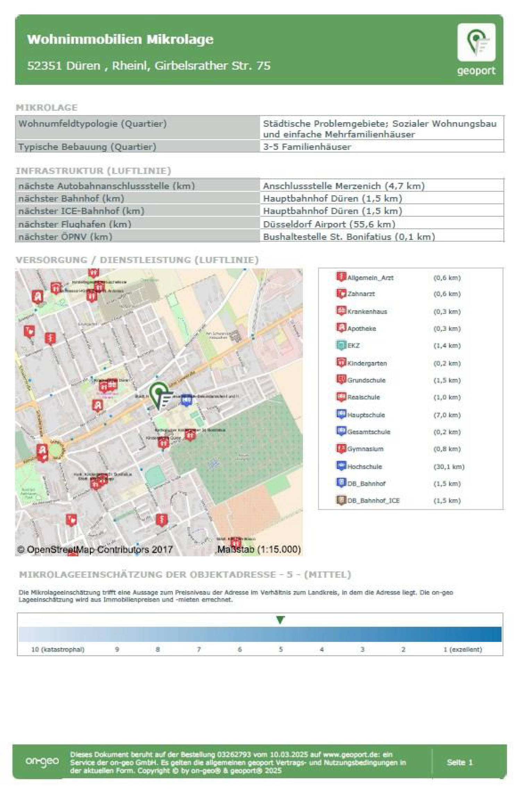
Task: Click the 'Wohnumfeldtypologie (Quartier)' cell
Action: tap(137, 128)
